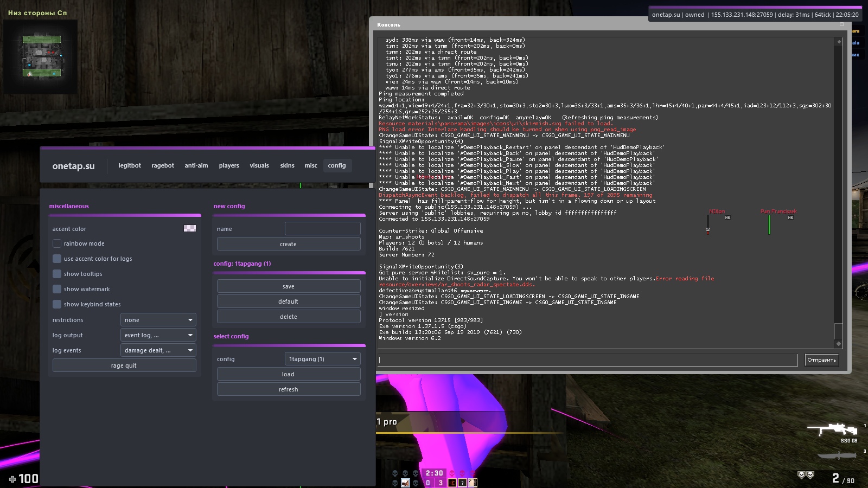
Task: Click the health cross icon beside 100
Action: pyautogui.click(x=12, y=479)
